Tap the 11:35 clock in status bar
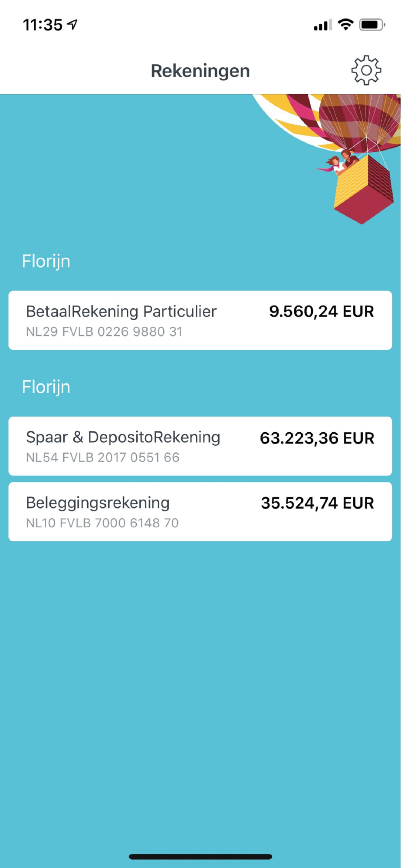Viewport: 401px width, 868px height. [43, 25]
